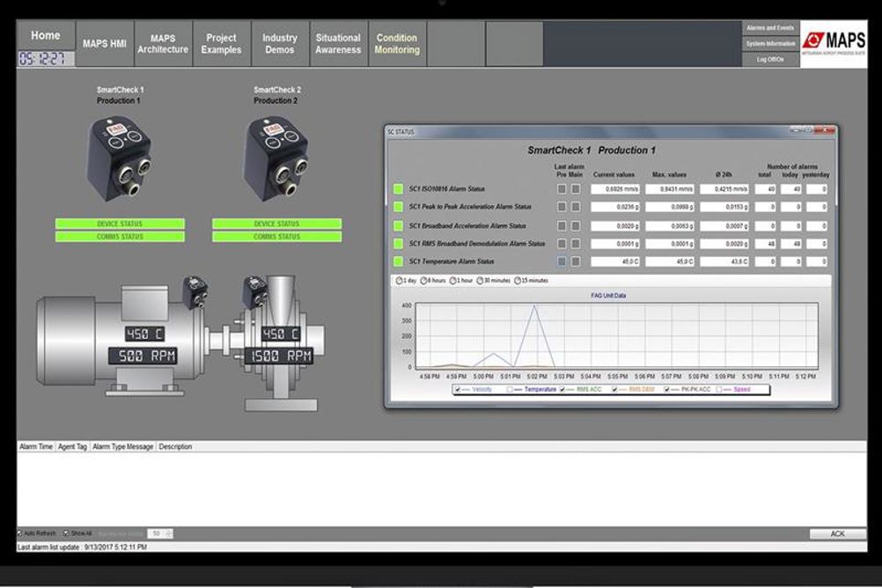Click Main alarm box in Temperature row
882x588 pixels.
click(576, 261)
